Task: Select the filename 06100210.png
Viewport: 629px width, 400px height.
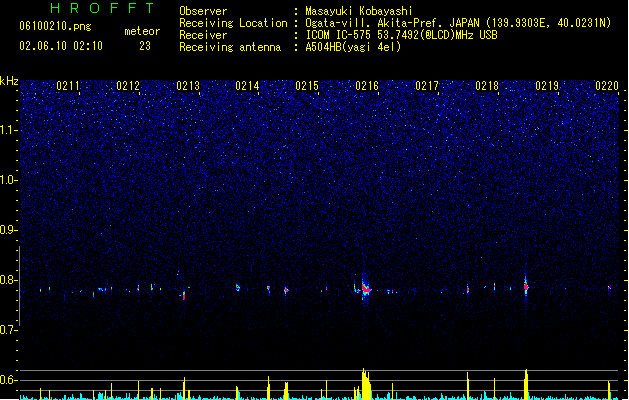Action: point(55,26)
